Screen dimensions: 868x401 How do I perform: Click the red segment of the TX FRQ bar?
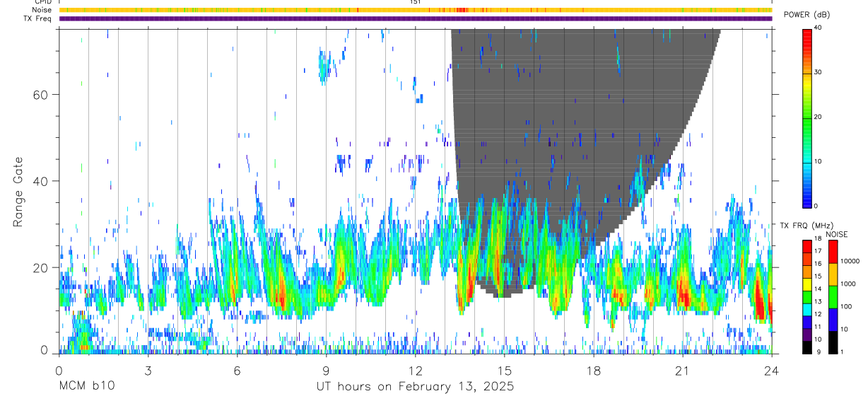[x=807, y=247]
